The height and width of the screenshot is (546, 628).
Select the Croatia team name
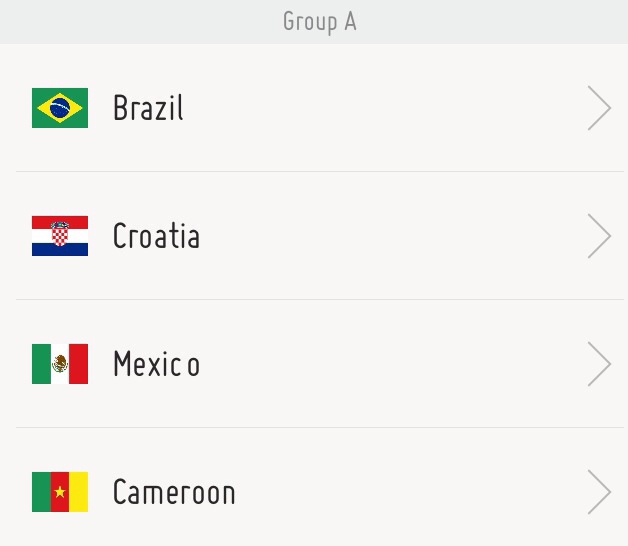tap(156, 236)
